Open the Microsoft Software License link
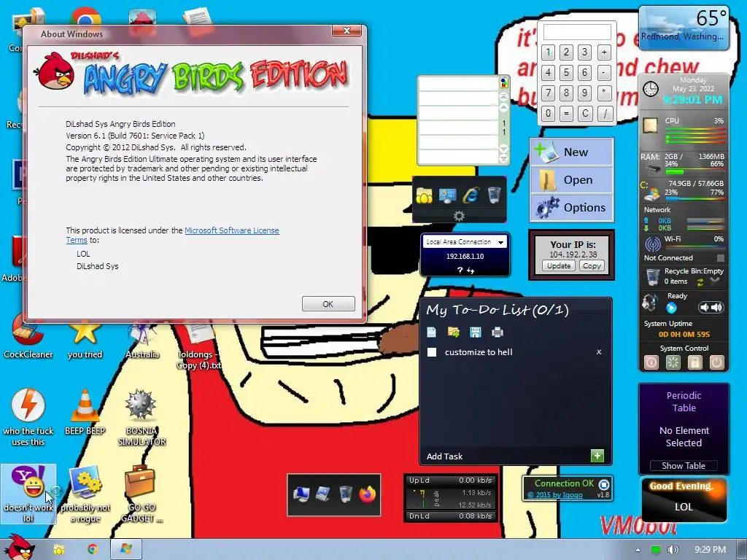The width and height of the screenshot is (747, 560). point(231,230)
